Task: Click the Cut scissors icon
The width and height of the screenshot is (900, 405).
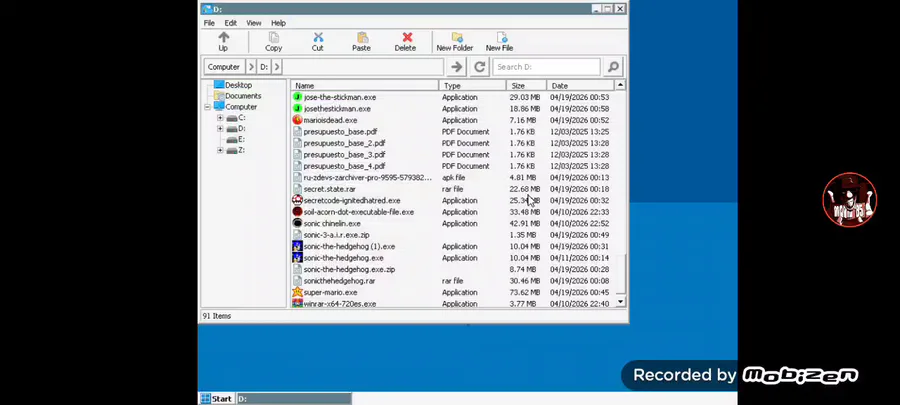Action: (318, 38)
